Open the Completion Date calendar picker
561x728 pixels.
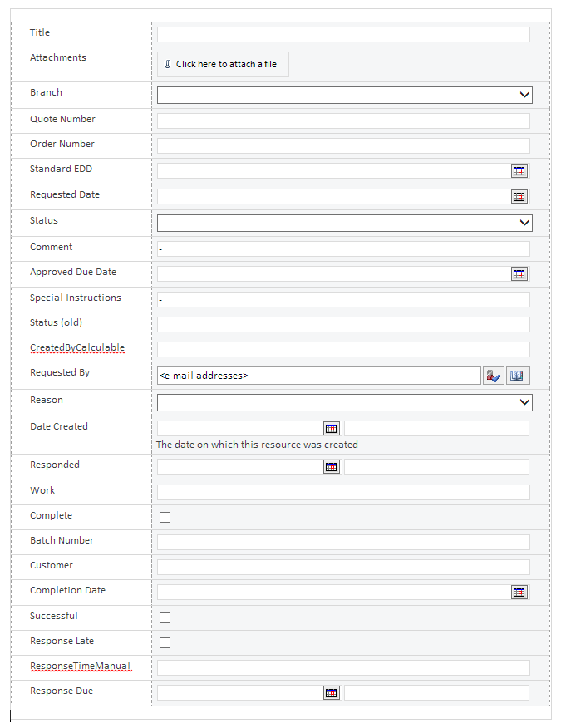click(x=519, y=593)
